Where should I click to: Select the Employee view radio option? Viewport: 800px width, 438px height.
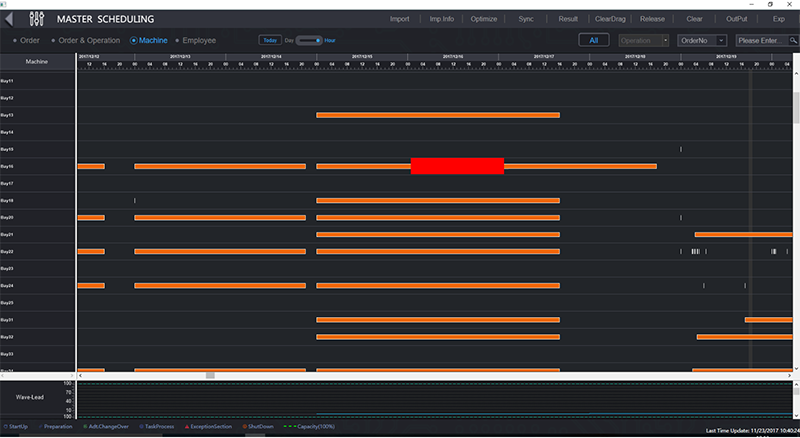(178, 40)
